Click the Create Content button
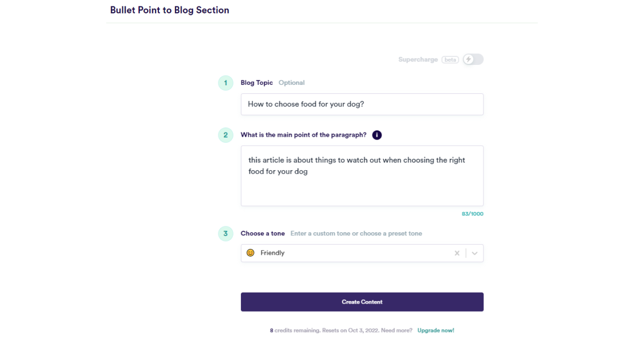Screen dimensions: 644x338 pyautogui.click(x=362, y=302)
